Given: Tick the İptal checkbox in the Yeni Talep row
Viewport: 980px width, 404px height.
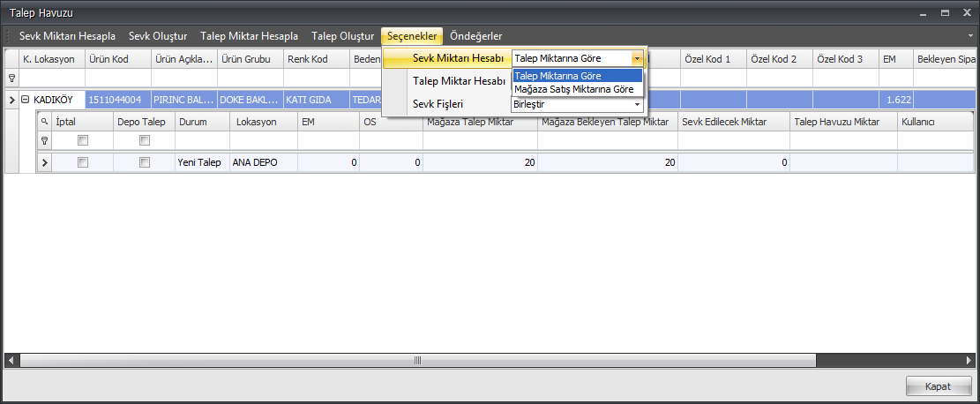Looking at the screenshot, I should [x=83, y=162].
